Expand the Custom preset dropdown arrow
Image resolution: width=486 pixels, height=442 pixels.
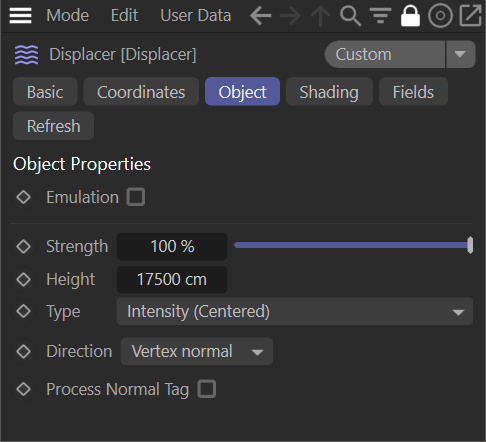click(460, 54)
